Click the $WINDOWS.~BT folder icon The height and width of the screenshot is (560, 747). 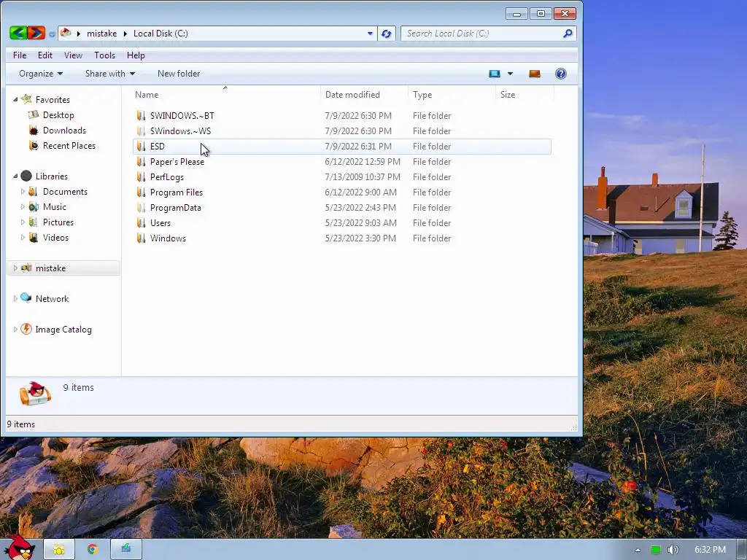[x=141, y=116]
